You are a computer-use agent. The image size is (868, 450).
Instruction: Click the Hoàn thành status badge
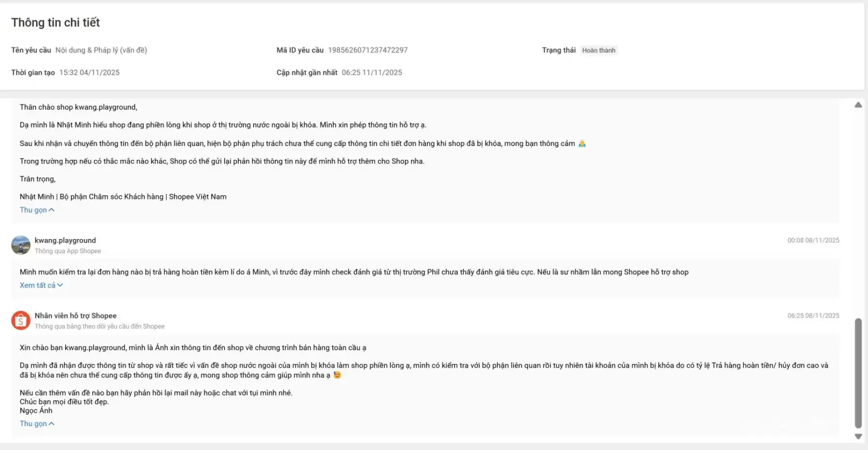pyautogui.click(x=598, y=50)
